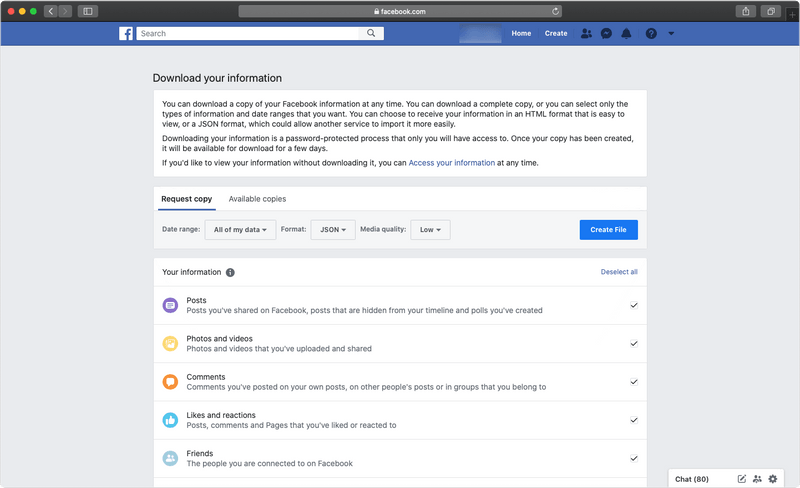The height and width of the screenshot is (488, 800).
Task: Click the Deselect all link
Action: coord(619,272)
